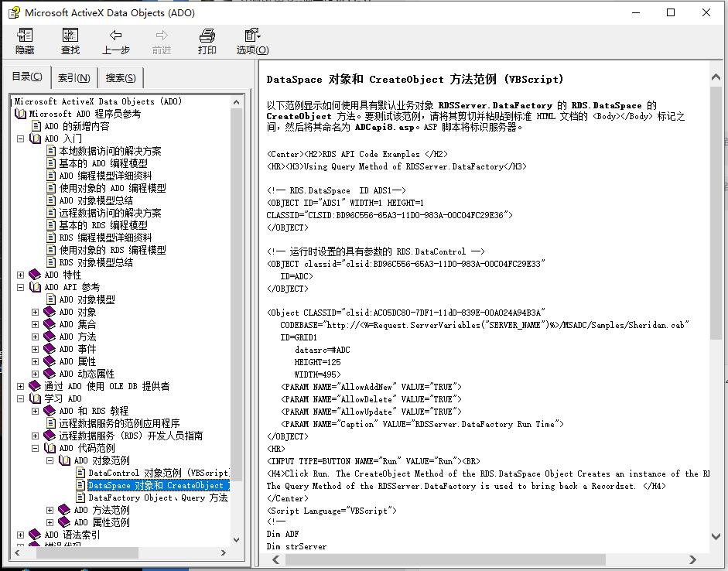Click the tree pane scroll-up arrow

click(x=236, y=102)
